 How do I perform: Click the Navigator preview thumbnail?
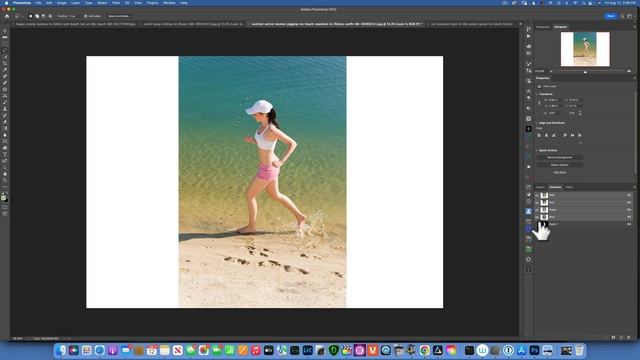coord(585,49)
